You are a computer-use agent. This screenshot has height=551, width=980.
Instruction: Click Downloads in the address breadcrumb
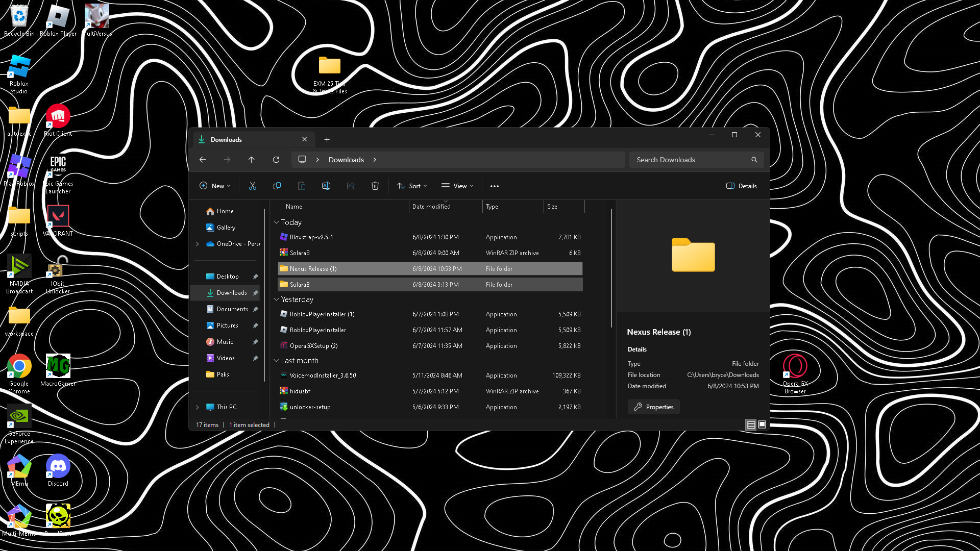(x=346, y=160)
